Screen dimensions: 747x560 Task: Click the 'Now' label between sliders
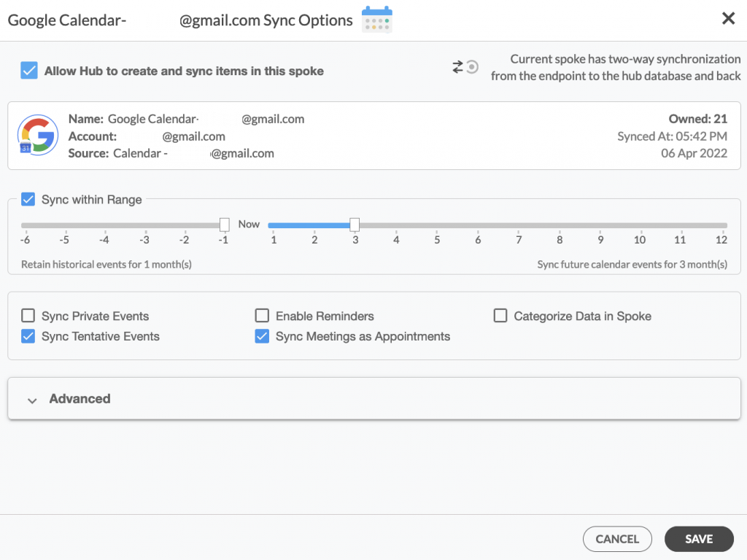[249, 225]
